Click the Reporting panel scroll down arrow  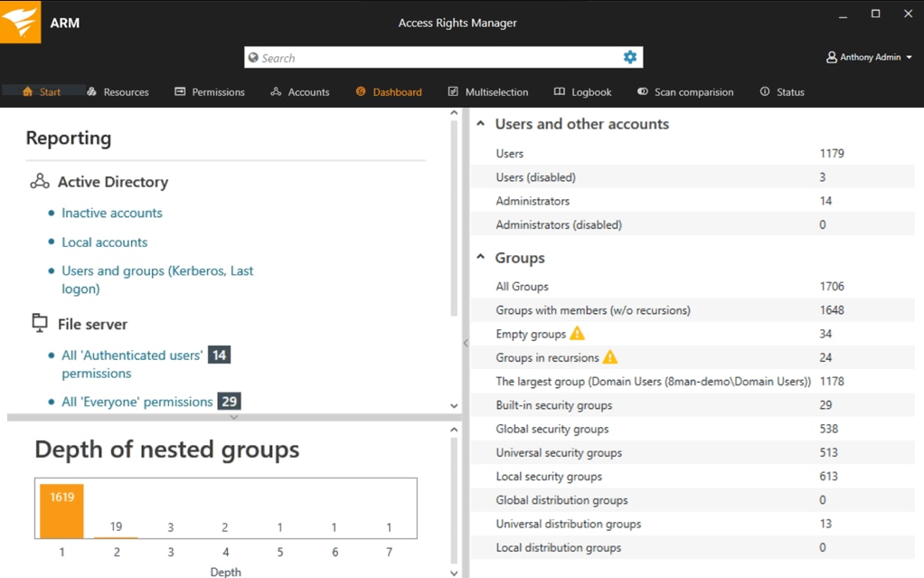click(x=454, y=406)
